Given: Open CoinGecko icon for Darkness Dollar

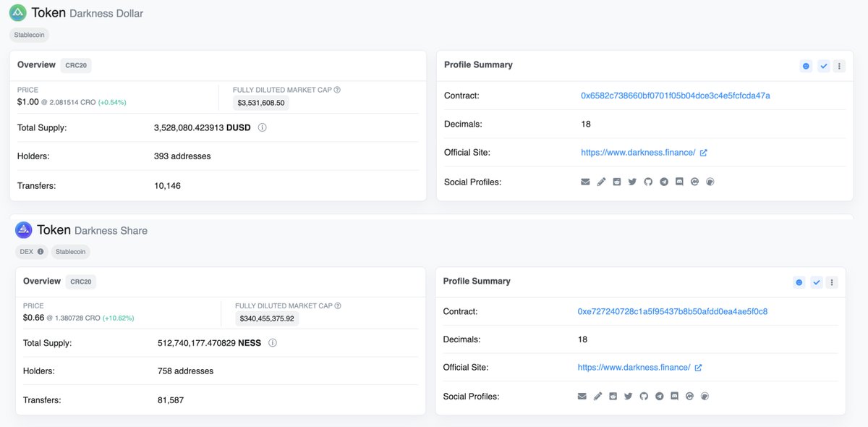Looking at the screenshot, I should pyautogui.click(x=710, y=182).
